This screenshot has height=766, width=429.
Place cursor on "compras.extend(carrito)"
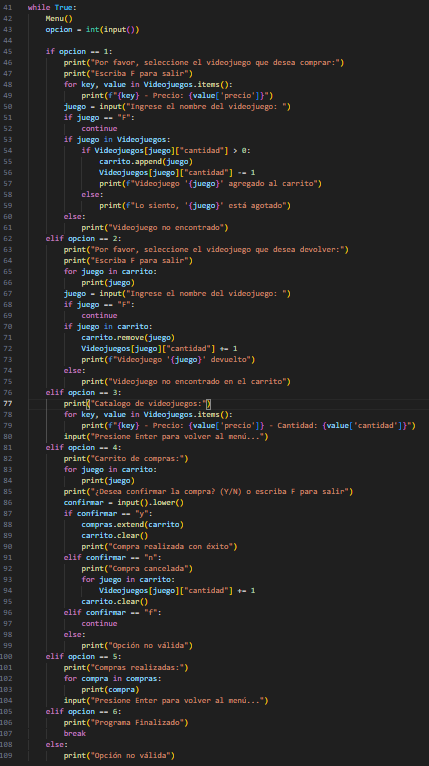coord(132,524)
